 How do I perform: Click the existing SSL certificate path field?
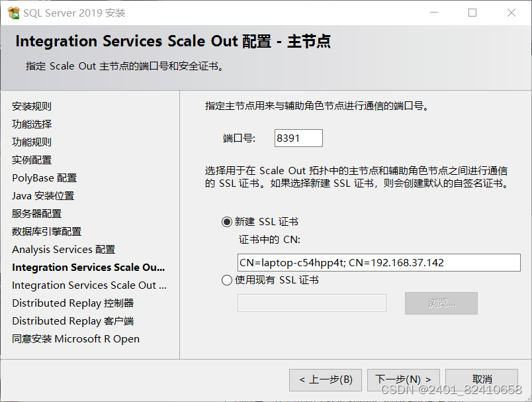click(x=312, y=303)
